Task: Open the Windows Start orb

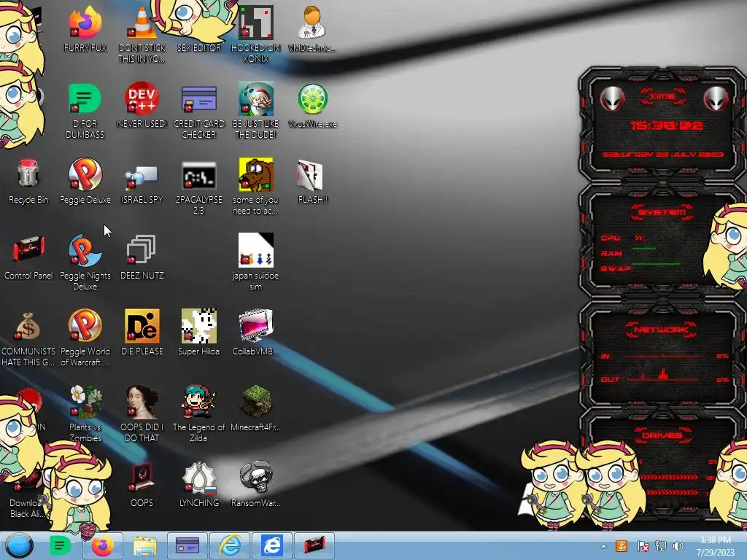Action: point(19,545)
